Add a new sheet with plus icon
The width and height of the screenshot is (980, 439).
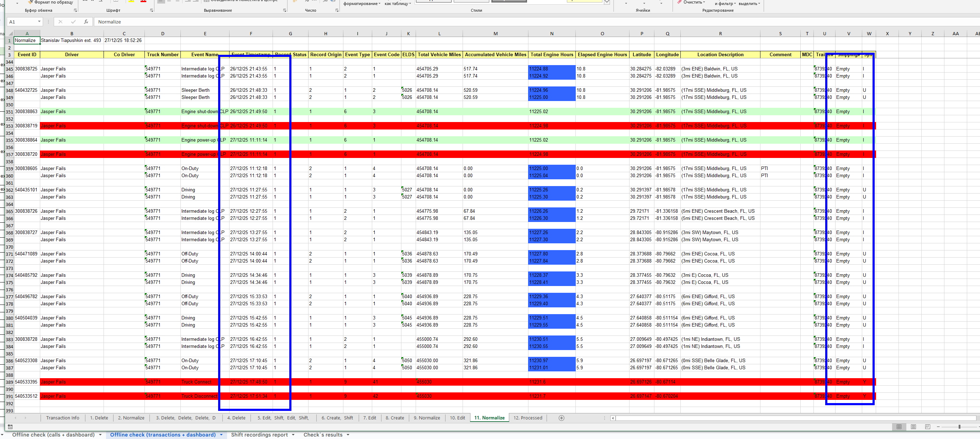(x=561, y=418)
